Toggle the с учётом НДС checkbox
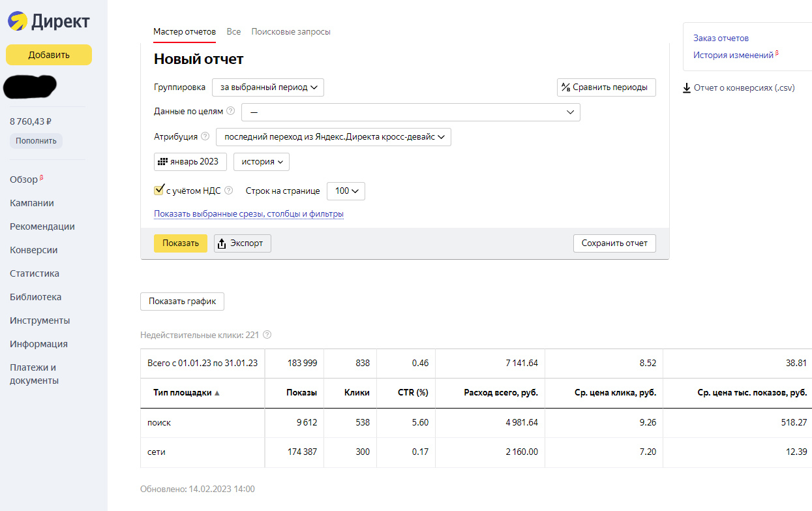The width and height of the screenshot is (812, 511). pyautogui.click(x=158, y=191)
